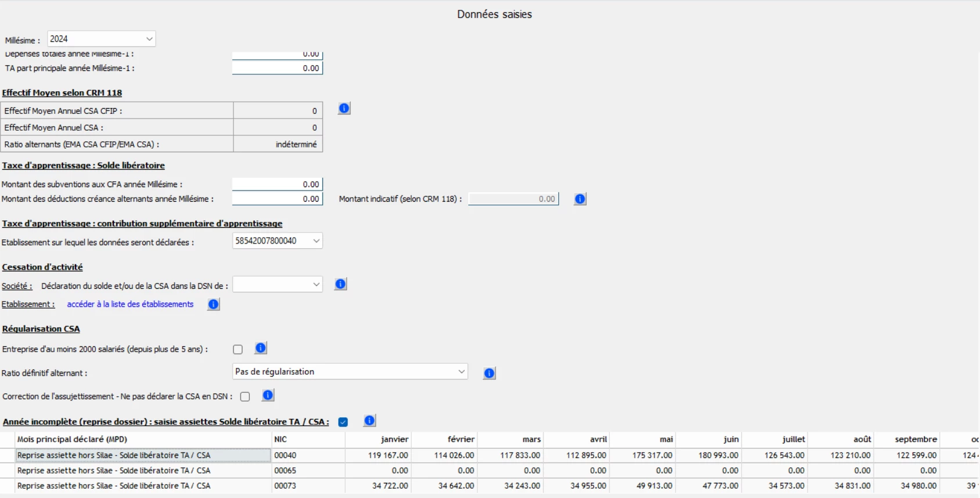Select the Reprise assiette row label for NIC 00040
This screenshot has width=980, height=498.
pyautogui.click(x=143, y=455)
